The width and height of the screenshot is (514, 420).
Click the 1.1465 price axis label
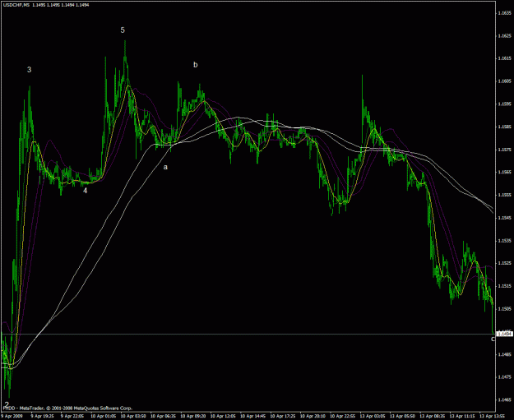[504, 400]
